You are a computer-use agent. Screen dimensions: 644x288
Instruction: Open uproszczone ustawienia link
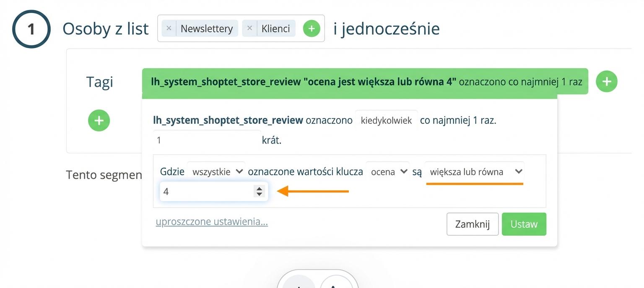click(x=212, y=221)
